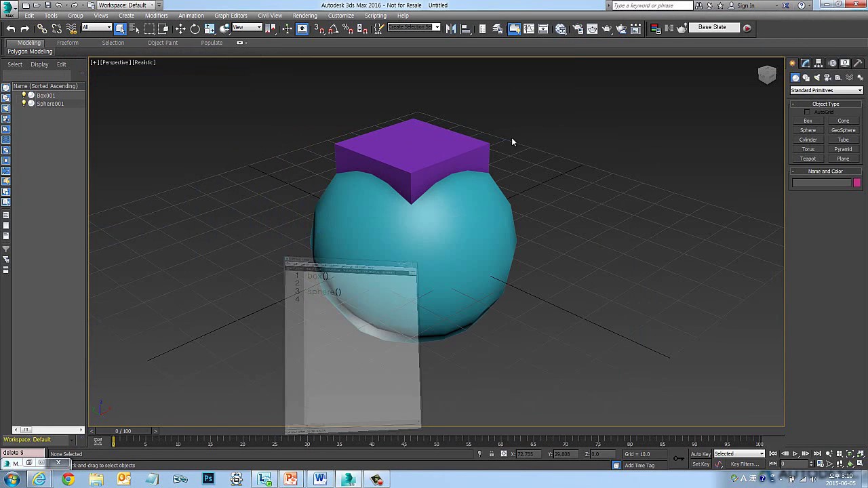Click the time slider 0 / 100
The width and height of the screenshot is (868, 488).
(x=123, y=431)
